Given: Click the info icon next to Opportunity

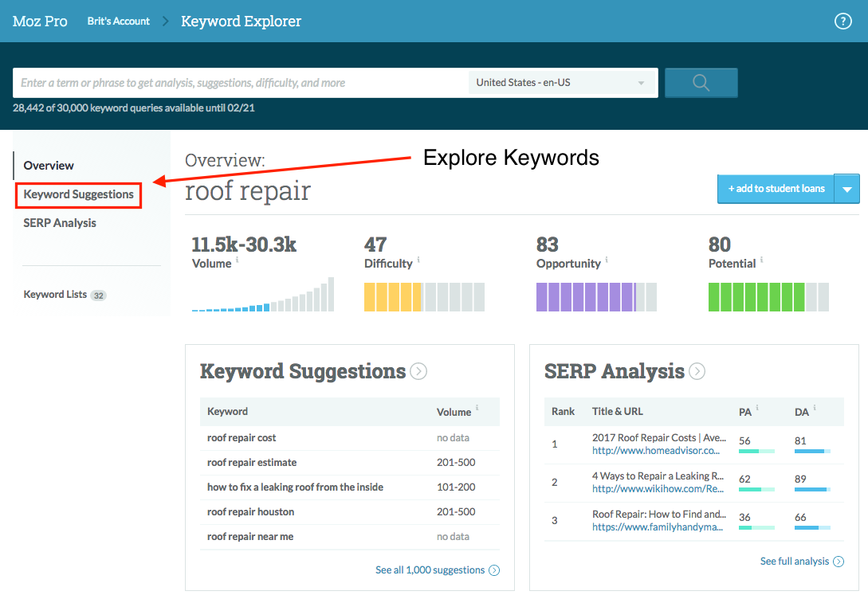Looking at the screenshot, I should [x=607, y=260].
